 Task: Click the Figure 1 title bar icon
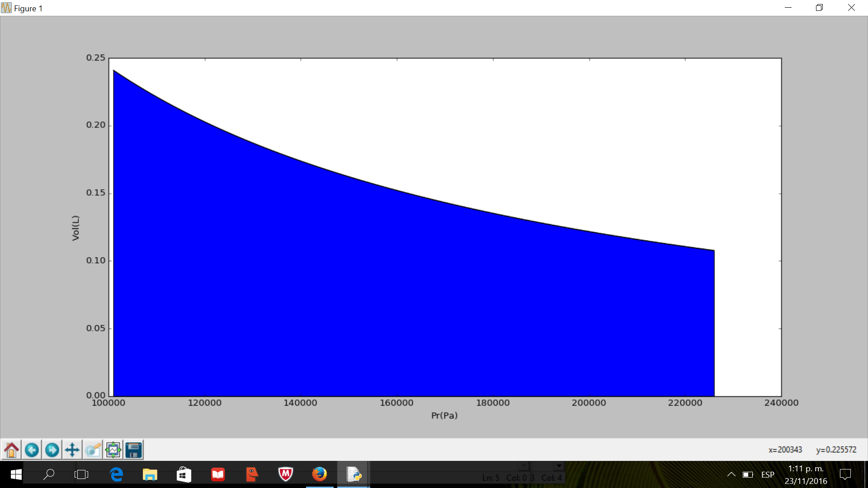point(6,8)
